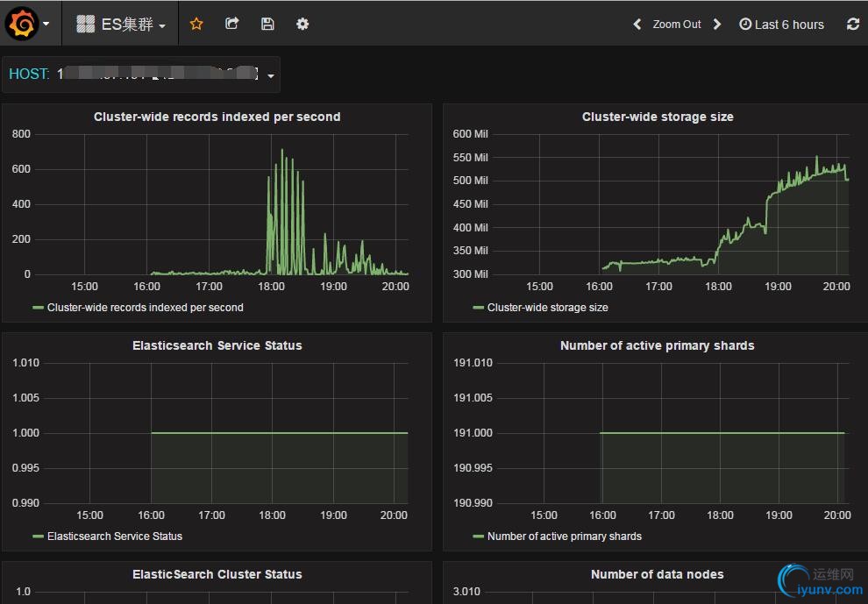868x604 pixels.
Task: Expand the HOST variable dropdown
Action: pyautogui.click(x=270, y=75)
